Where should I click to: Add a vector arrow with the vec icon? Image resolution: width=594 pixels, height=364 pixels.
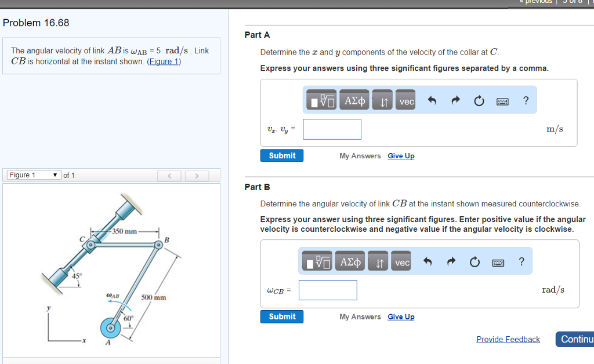point(405,100)
